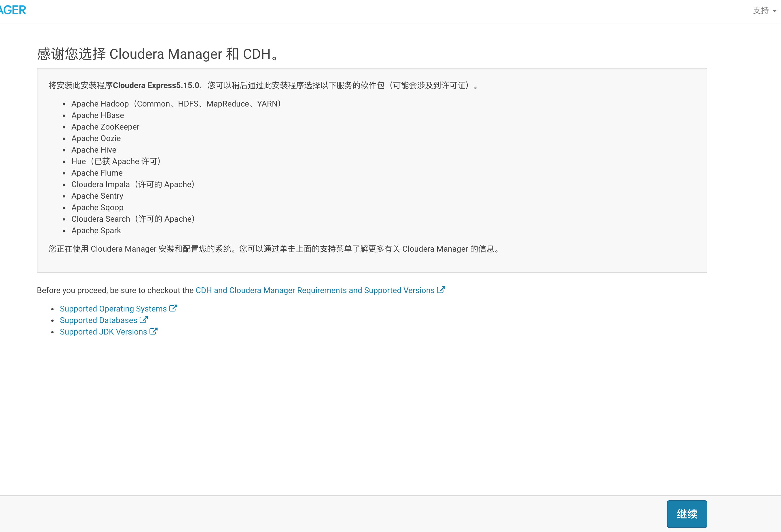Open Supported JDK Versions link
Viewport: 781px width, 532px height.
(x=103, y=332)
